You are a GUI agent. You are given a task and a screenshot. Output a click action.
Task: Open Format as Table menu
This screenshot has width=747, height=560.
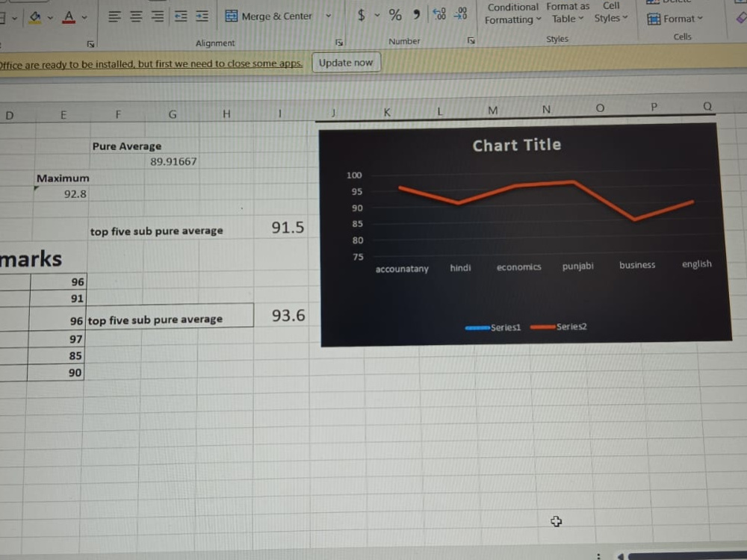click(568, 13)
